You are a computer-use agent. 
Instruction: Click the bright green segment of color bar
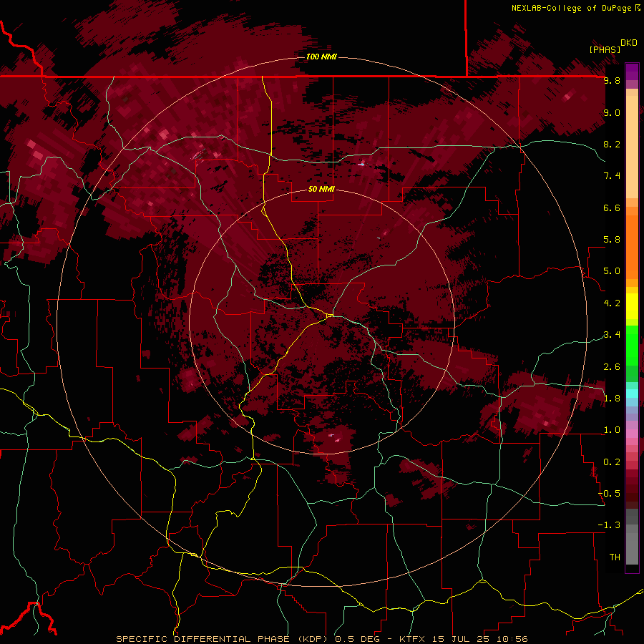632,345
